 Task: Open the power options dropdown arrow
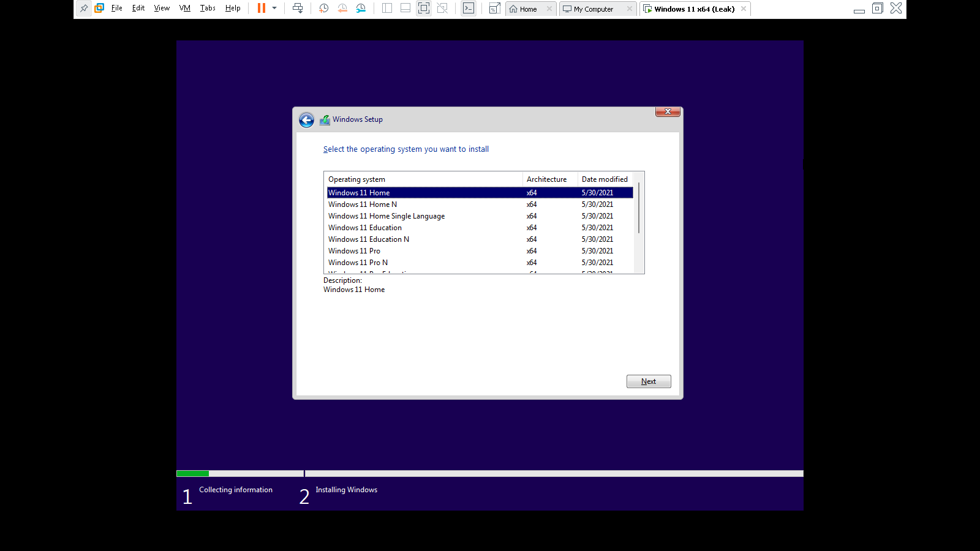(274, 9)
